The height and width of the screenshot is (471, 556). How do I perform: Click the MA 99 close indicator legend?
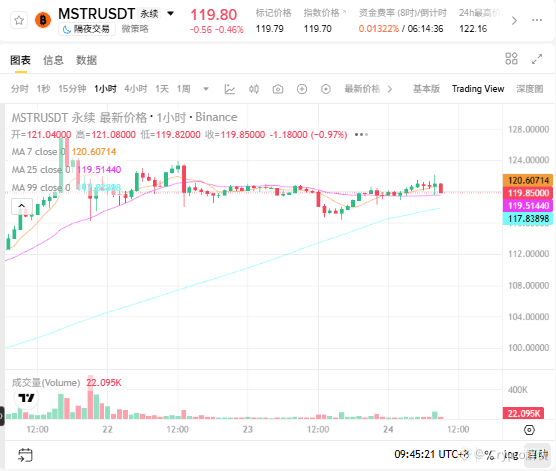pos(66,187)
